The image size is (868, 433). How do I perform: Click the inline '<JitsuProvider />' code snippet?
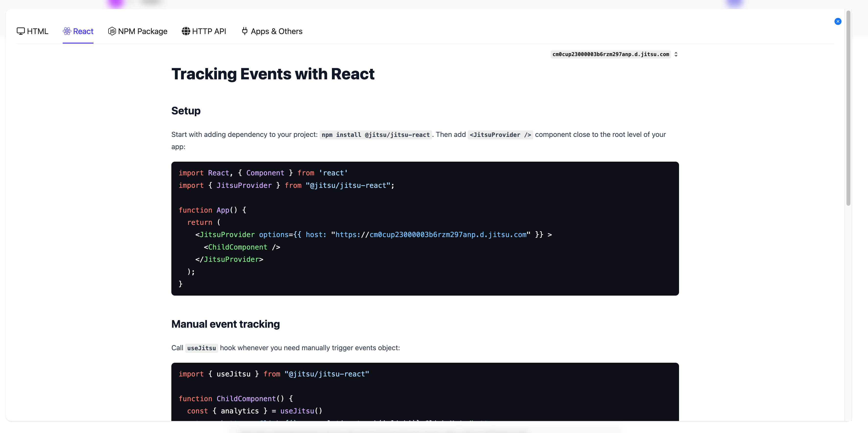point(500,135)
